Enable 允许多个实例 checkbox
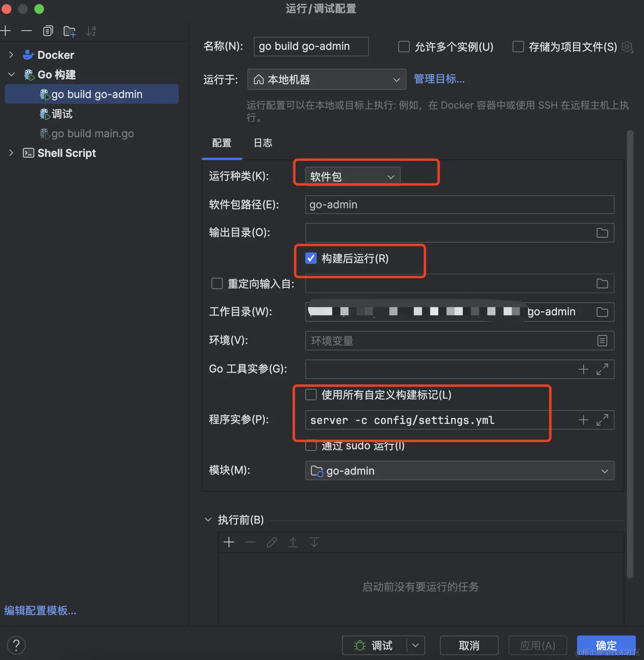 point(404,47)
